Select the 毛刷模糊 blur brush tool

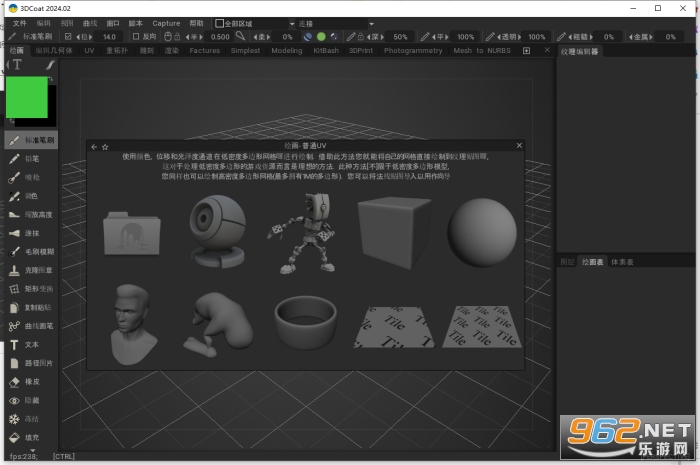(x=31, y=252)
